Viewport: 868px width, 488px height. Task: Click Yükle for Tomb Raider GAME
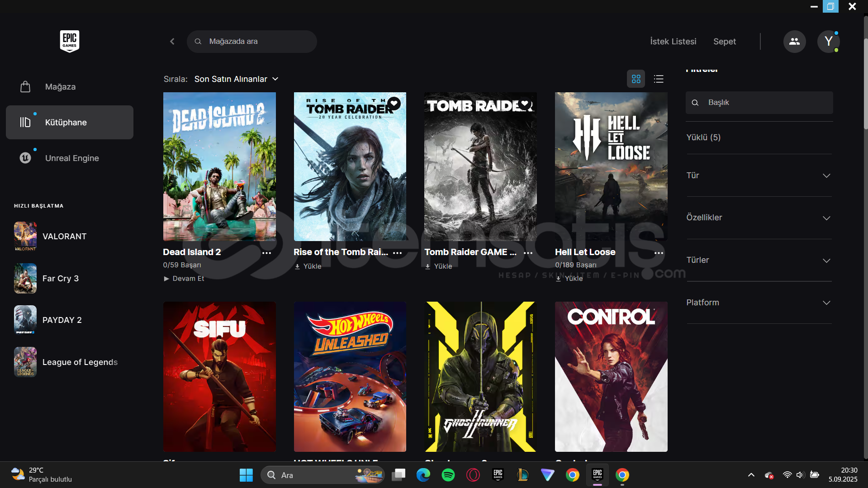pyautogui.click(x=439, y=266)
